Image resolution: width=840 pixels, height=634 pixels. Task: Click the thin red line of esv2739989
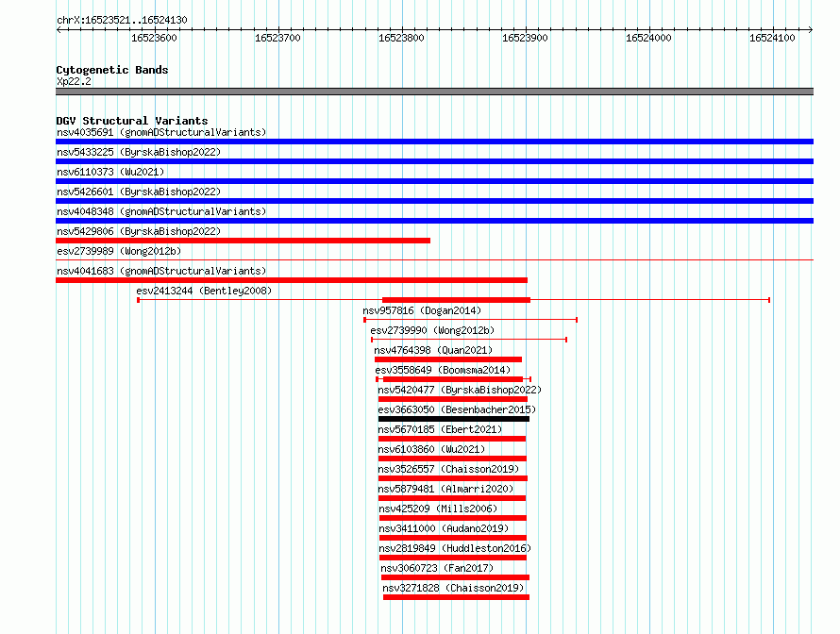[434, 260]
